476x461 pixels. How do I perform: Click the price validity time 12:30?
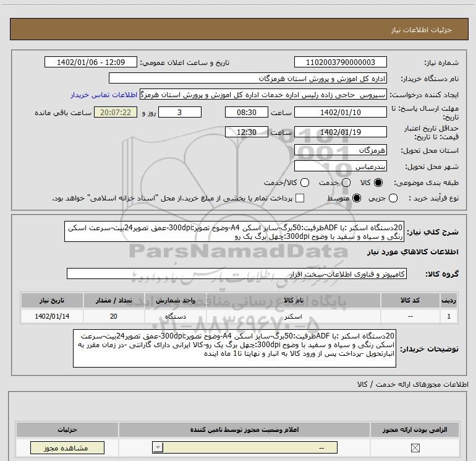pyautogui.click(x=247, y=132)
